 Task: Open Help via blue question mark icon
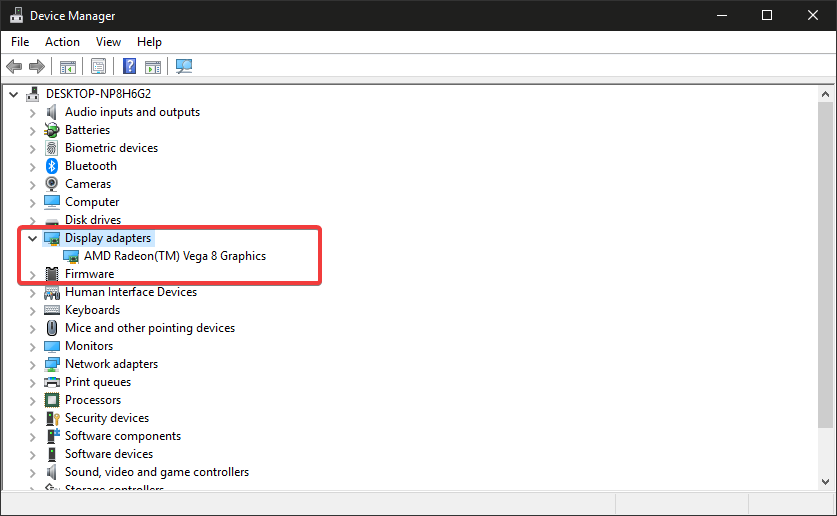[129, 67]
